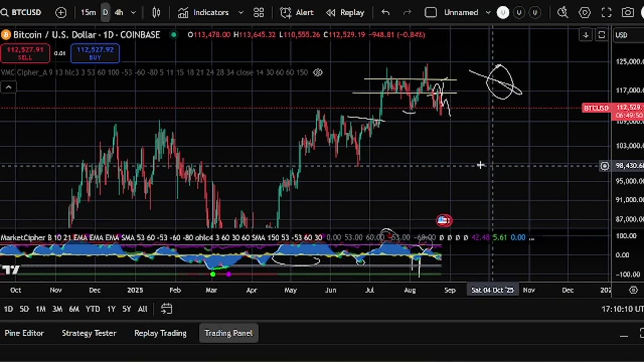Click the 98,430 crosshair price label
This screenshot has width=644, height=362.
tap(628, 166)
